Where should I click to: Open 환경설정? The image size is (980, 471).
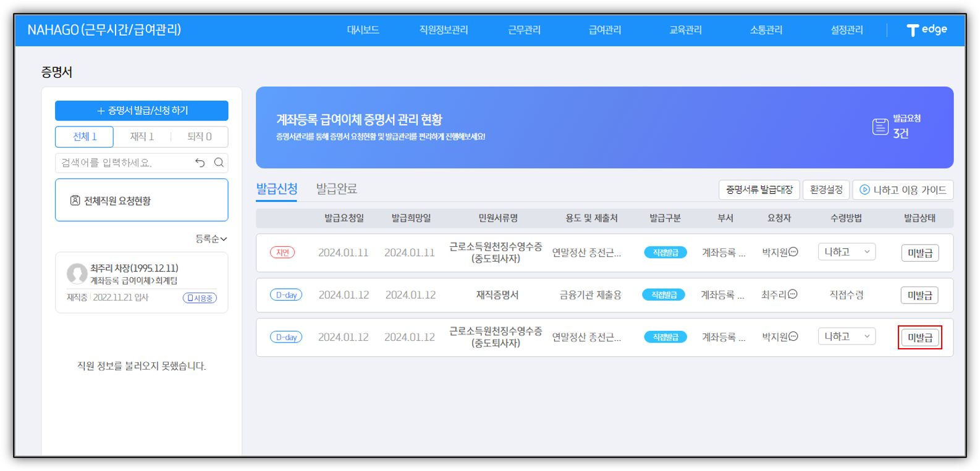(826, 190)
